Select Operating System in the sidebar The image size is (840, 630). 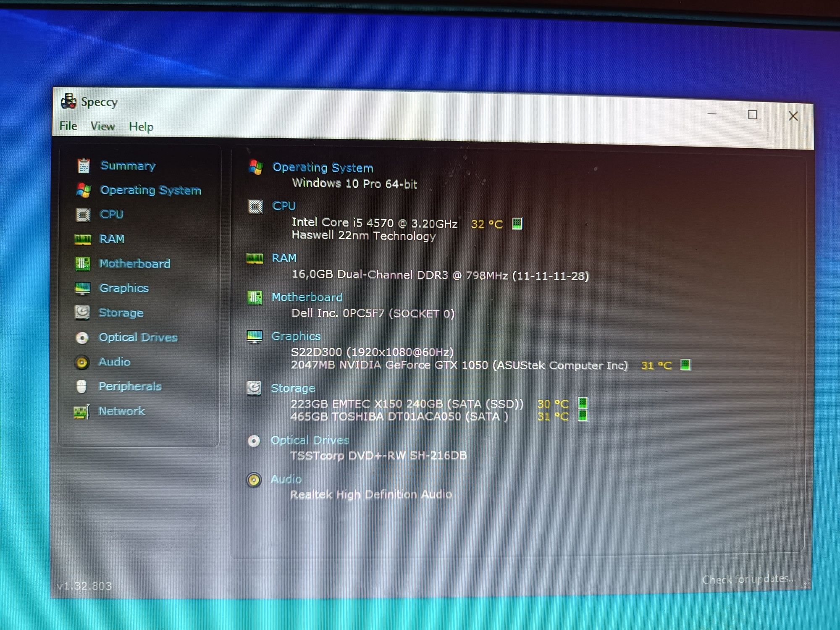[151, 190]
